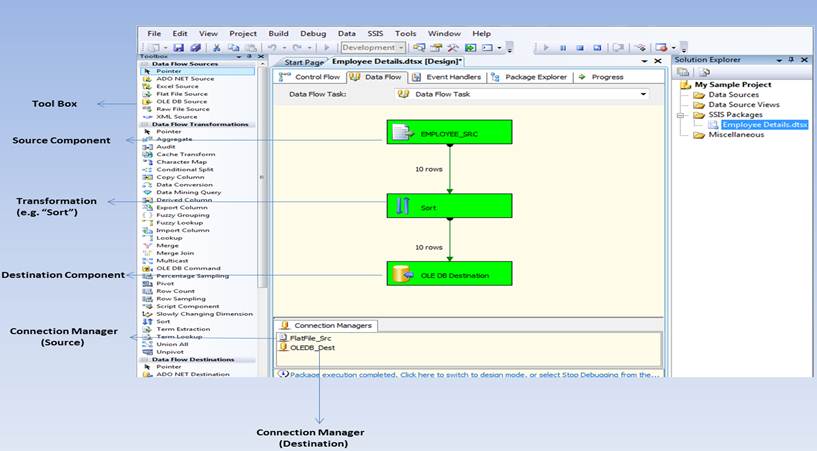Switch to the Control Flow tab
The image size is (817, 451).
pos(310,77)
